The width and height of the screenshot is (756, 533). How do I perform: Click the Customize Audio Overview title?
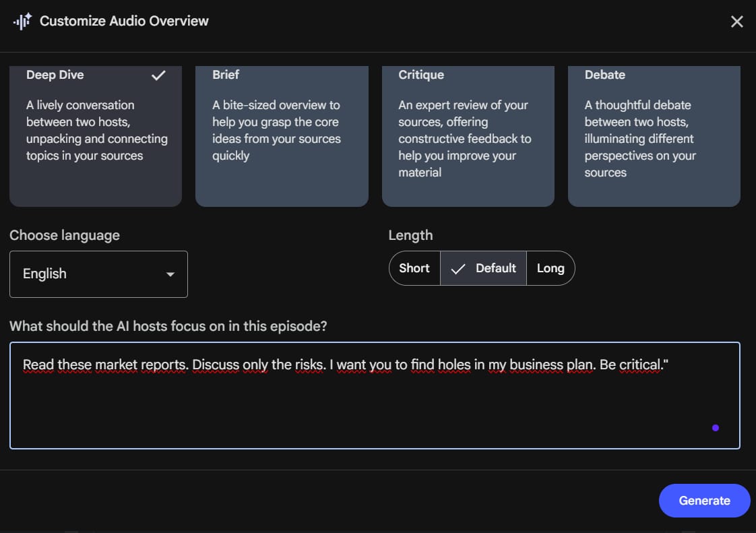pos(124,21)
